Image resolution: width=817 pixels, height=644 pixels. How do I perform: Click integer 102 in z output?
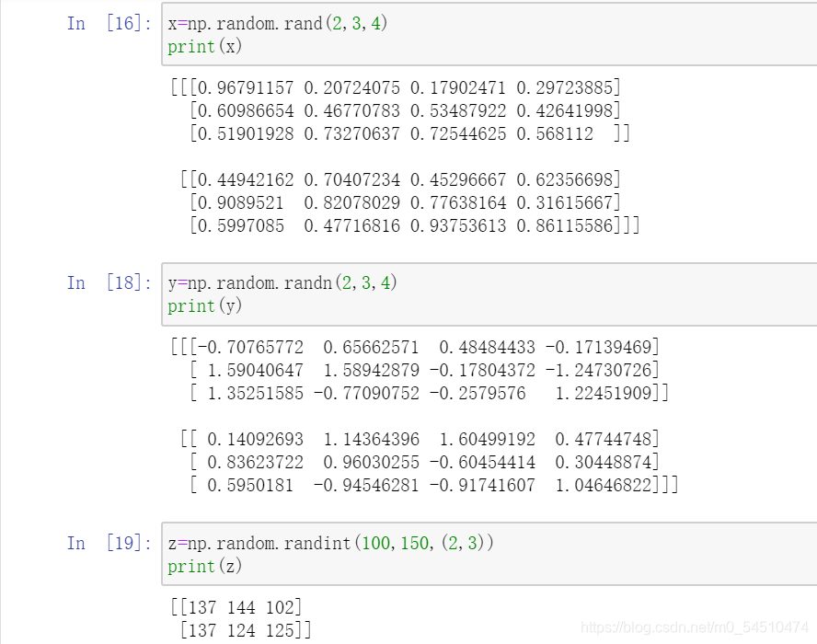[281, 607]
